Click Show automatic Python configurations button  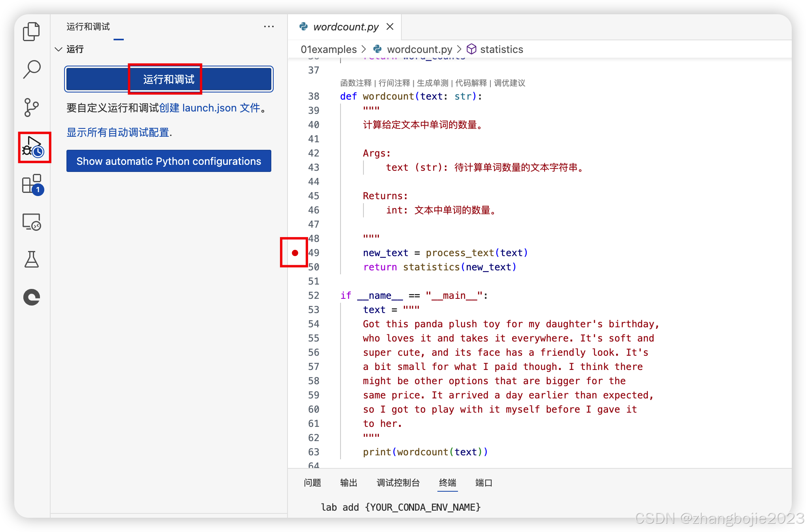click(x=169, y=161)
